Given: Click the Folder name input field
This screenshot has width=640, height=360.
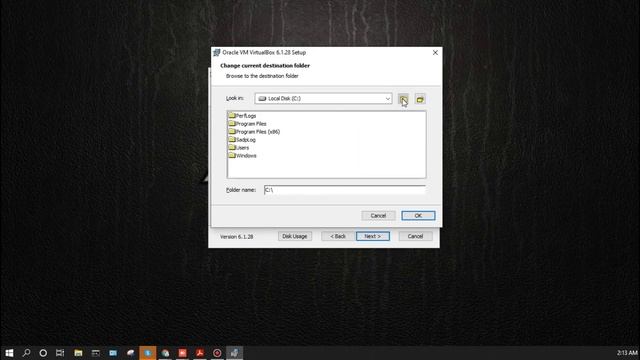Looking at the screenshot, I should (345, 190).
